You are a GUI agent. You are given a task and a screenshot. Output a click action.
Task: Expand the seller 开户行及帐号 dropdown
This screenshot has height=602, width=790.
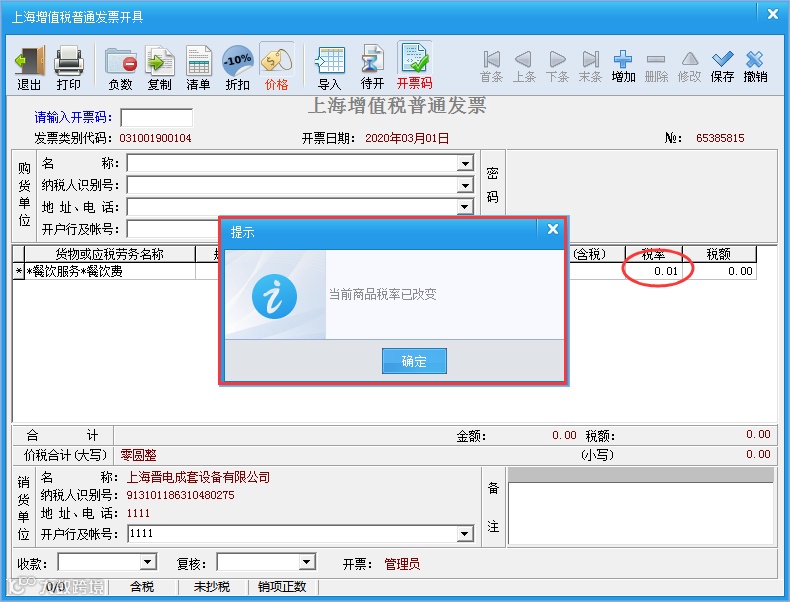(x=465, y=534)
